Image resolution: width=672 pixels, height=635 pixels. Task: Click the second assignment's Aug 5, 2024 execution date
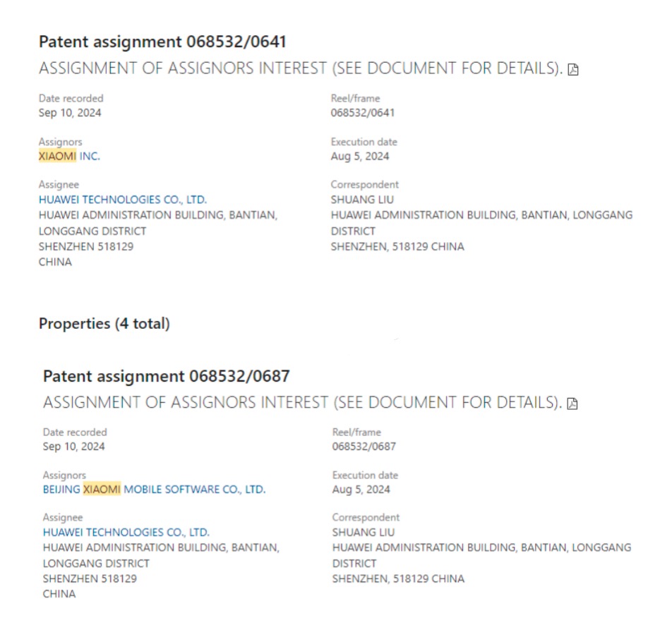point(361,490)
